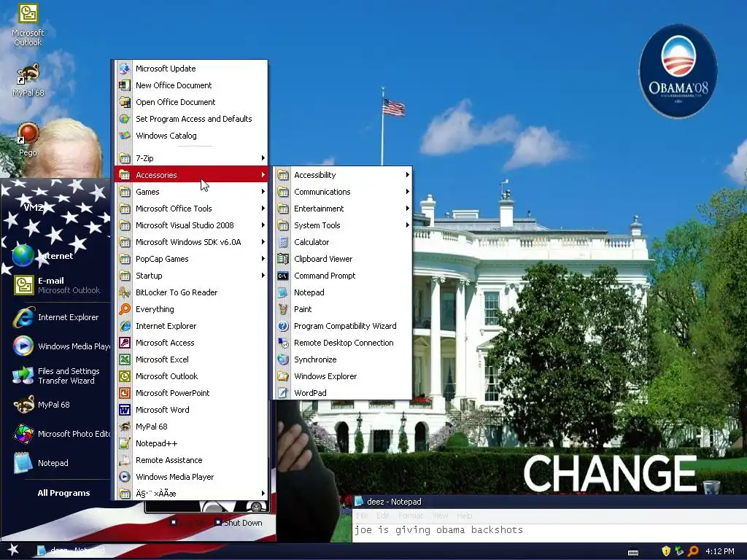Click Windows Media Player icon in pinned list
The width and height of the screenshot is (747, 560).
coord(23,346)
